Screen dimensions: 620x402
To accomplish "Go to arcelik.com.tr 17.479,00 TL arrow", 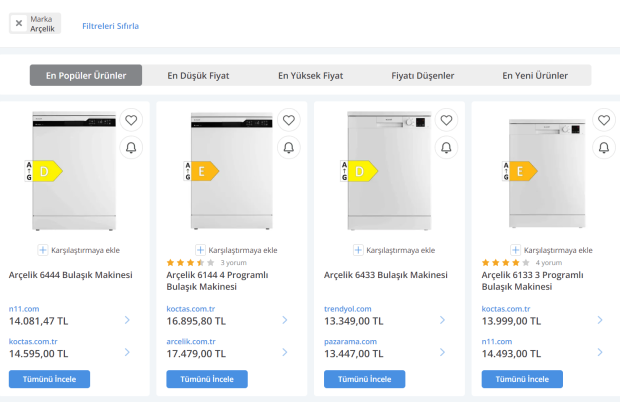I will [285, 352].
